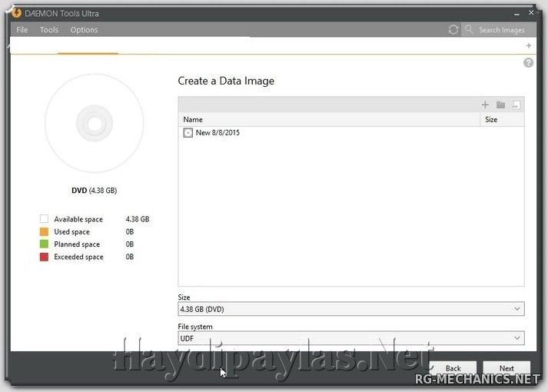Click the DVD disc graphic
Screen dimensions: 548x392
(94, 124)
